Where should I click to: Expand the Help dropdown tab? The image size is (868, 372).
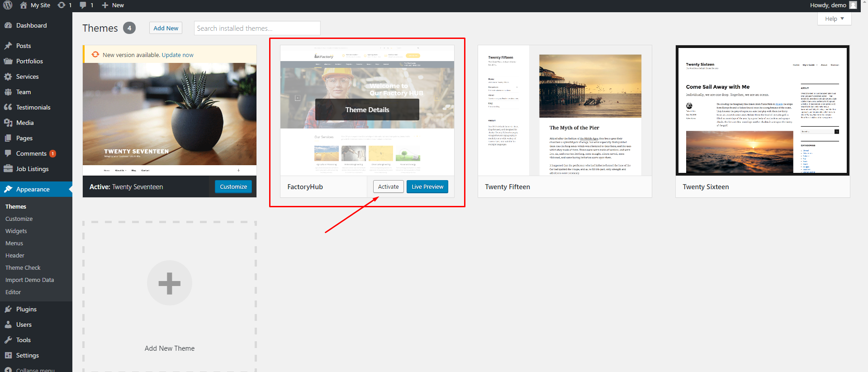[x=834, y=19]
